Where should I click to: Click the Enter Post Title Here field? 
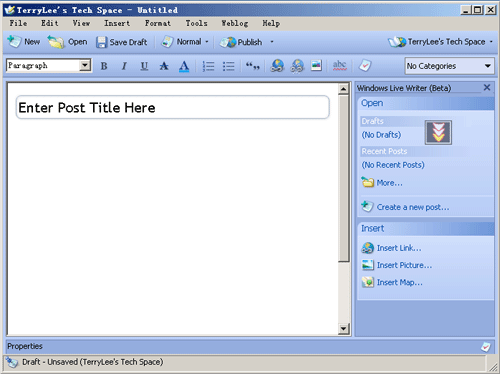pyautogui.click(x=173, y=107)
